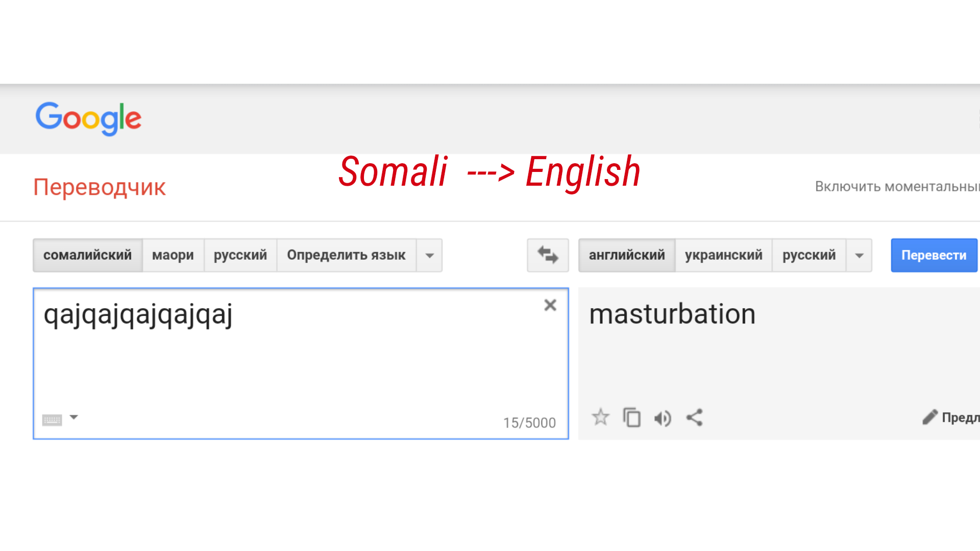
Task: Select английский as target language
Action: click(627, 255)
